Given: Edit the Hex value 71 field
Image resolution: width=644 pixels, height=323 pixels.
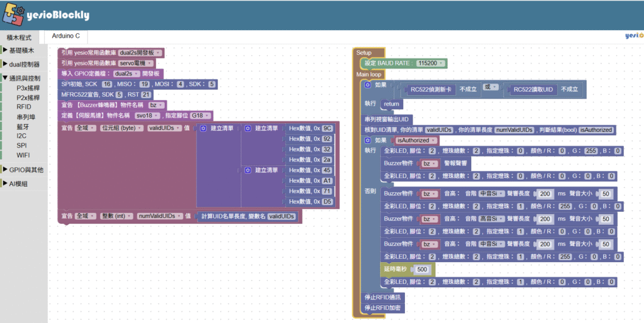Looking at the screenshot, I should click(x=327, y=191).
